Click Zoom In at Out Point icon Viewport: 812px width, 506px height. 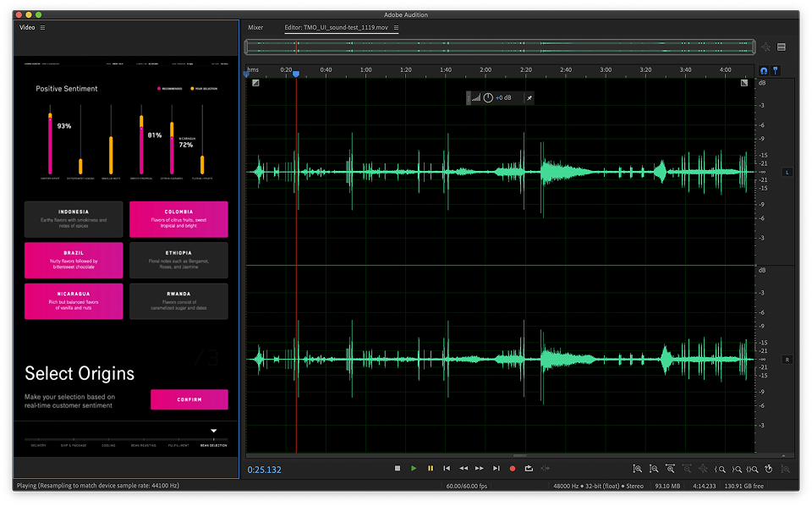coord(737,470)
